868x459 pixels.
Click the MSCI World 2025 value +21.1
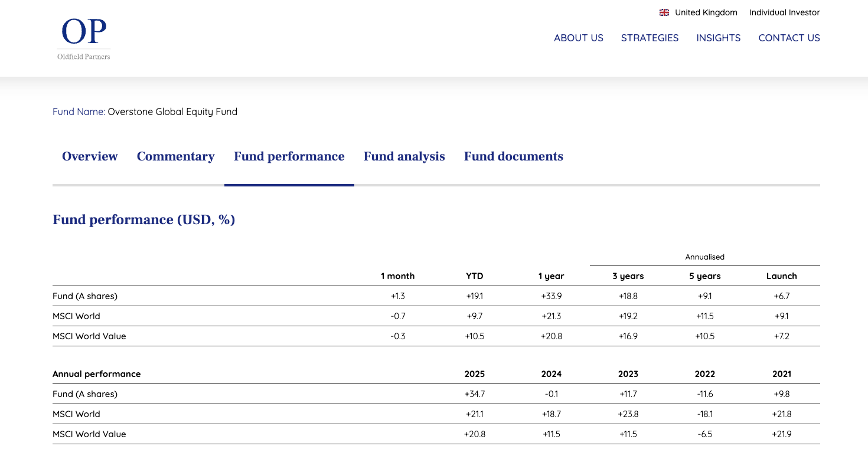point(475,414)
